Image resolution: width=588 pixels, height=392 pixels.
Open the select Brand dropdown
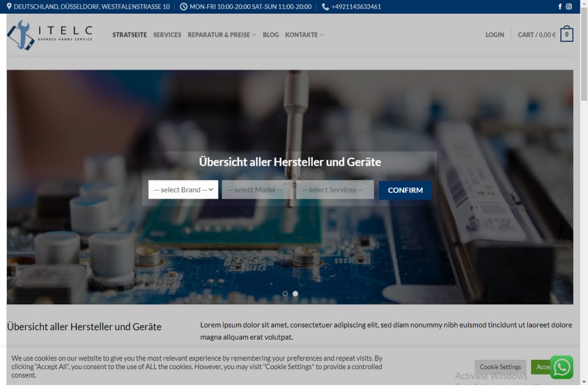pos(183,190)
